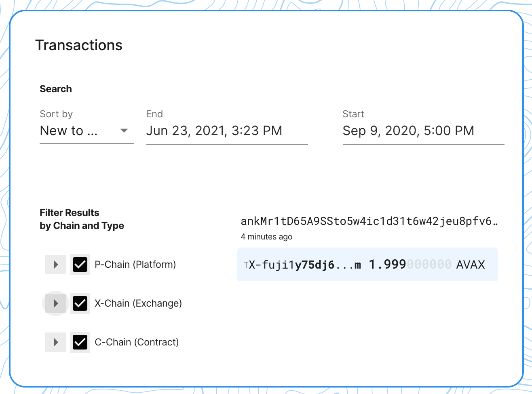Expand the X-Chain (Exchange) filter

[x=56, y=303]
